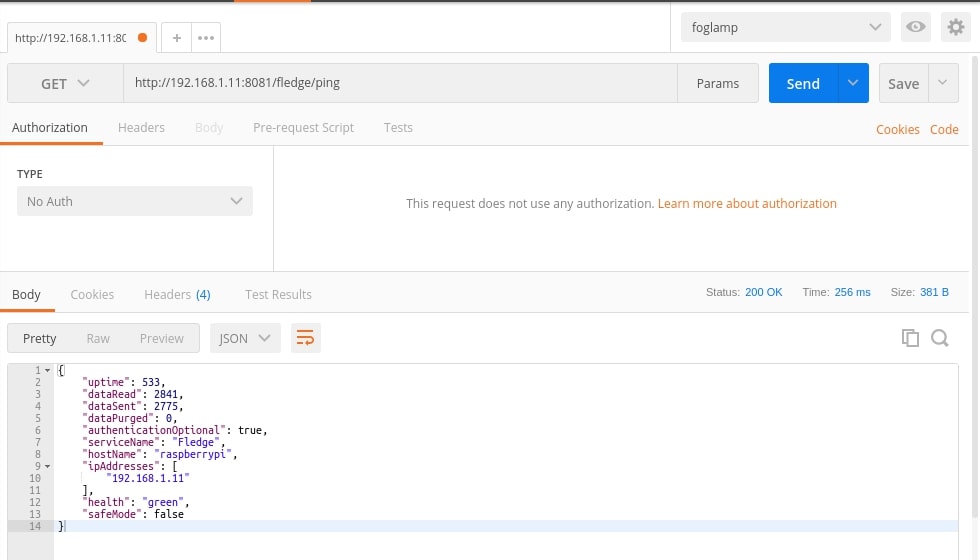The height and width of the screenshot is (560, 980).
Task: Open the three-dots tab options menu
Action: point(206,38)
